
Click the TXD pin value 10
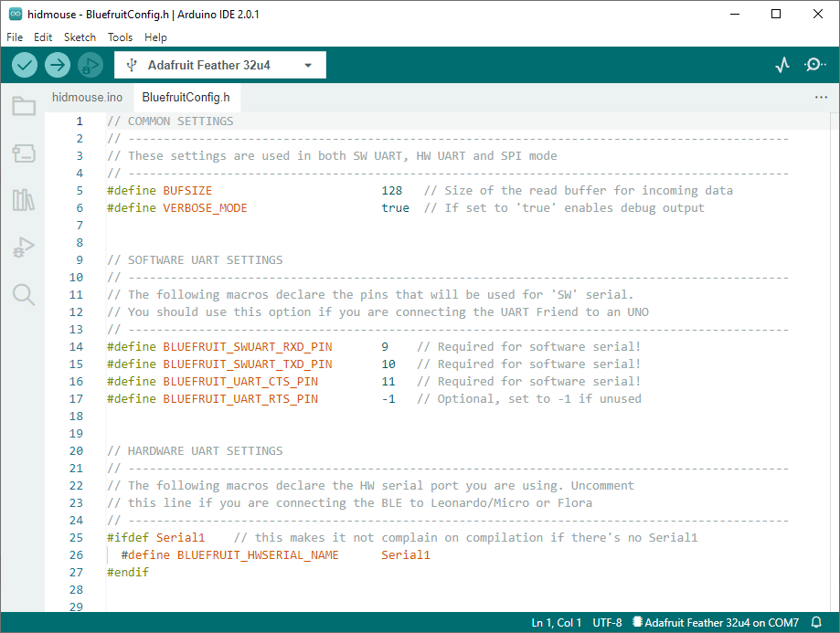tap(388, 364)
